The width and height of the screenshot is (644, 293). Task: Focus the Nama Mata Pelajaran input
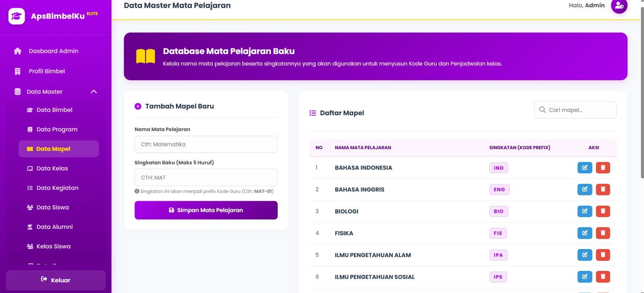pos(206,144)
